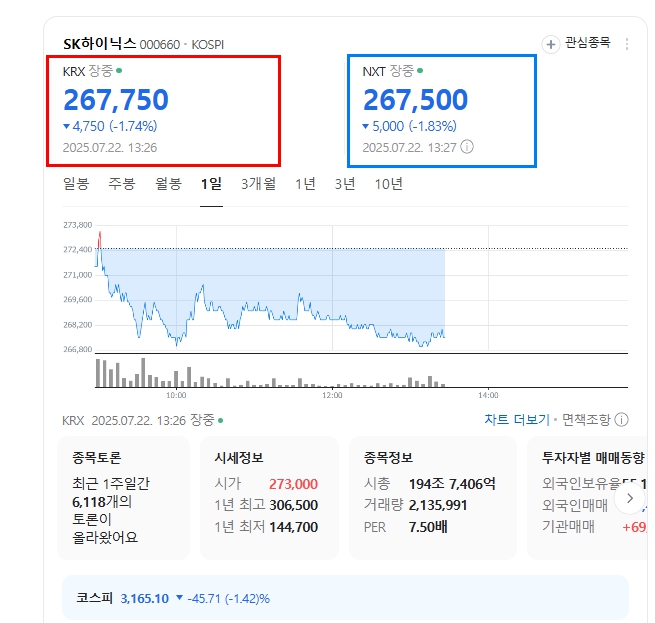This screenshot has width=655, height=623.
Task: Open the 종목정보 card
Action: click(433, 498)
